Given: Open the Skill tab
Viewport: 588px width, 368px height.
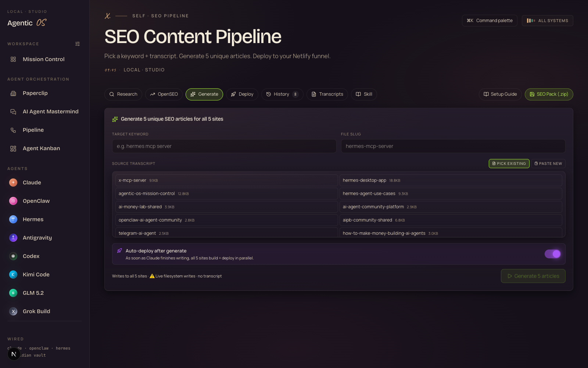Looking at the screenshot, I should [x=364, y=94].
